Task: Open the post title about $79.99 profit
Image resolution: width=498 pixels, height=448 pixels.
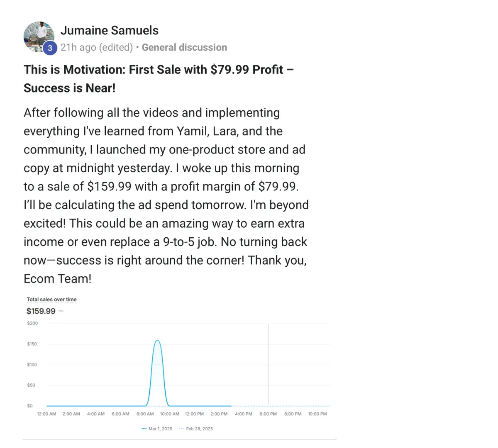Action: click(159, 78)
